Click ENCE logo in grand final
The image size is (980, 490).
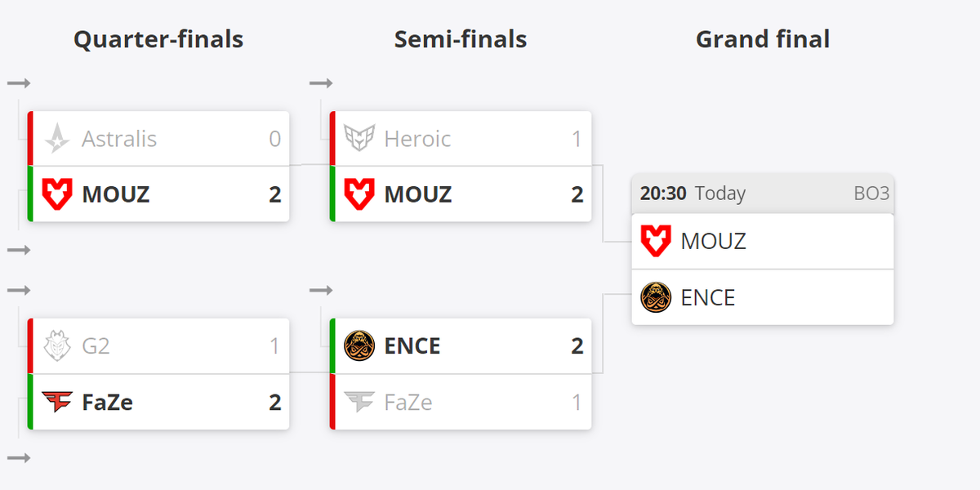click(x=656, y=297)
